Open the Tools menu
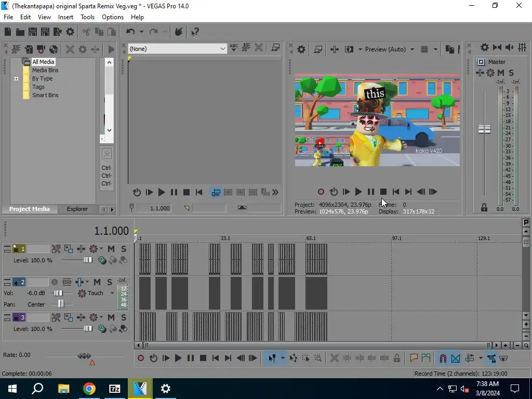The image size is (532, 399). [87, 17]
